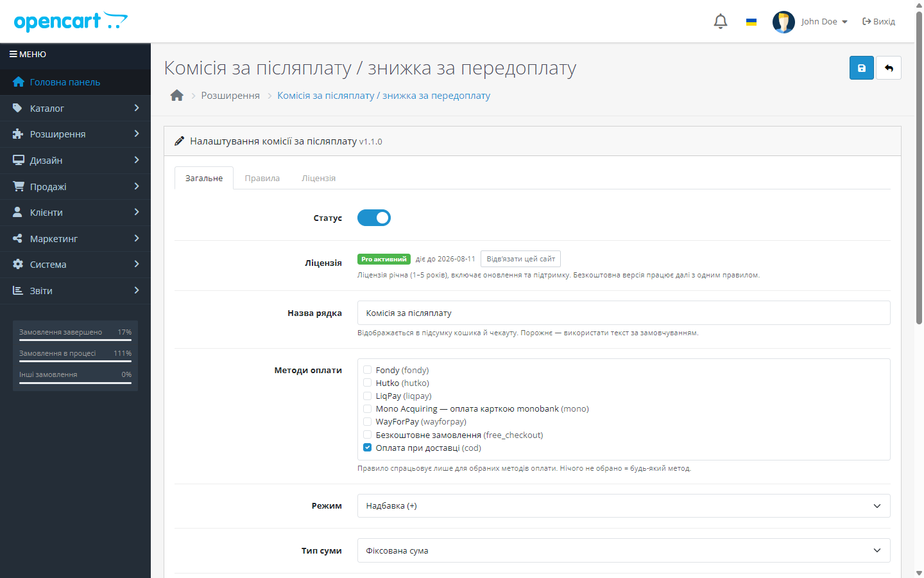Click the v1.1.0 version text
This screenshot has height=578, width=924.
pyautogui.click(x=370, y=141)
